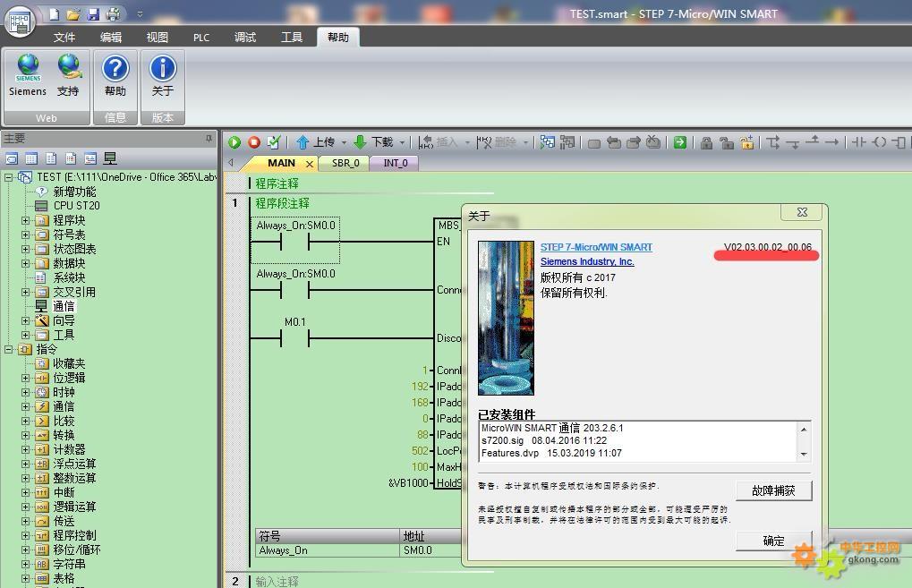The width and height of the screenshot is (912, 588).
Task: Expand the 比较 compare folder
Action: pos(25,421)
